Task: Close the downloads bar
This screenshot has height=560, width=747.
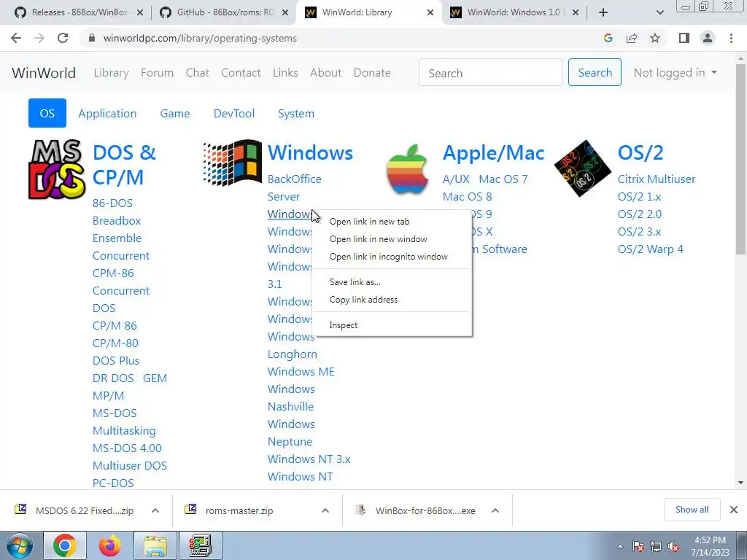Action: coord(734,510)
